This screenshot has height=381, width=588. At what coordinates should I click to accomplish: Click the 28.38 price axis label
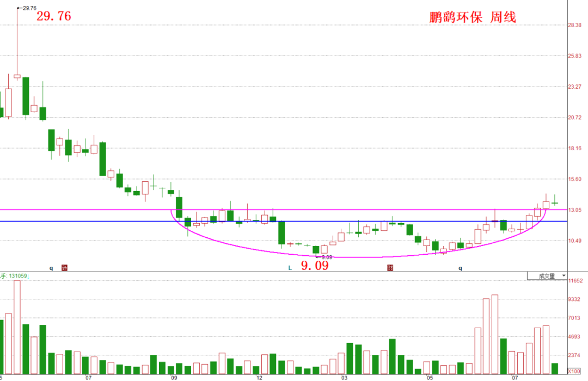point(574,25)
